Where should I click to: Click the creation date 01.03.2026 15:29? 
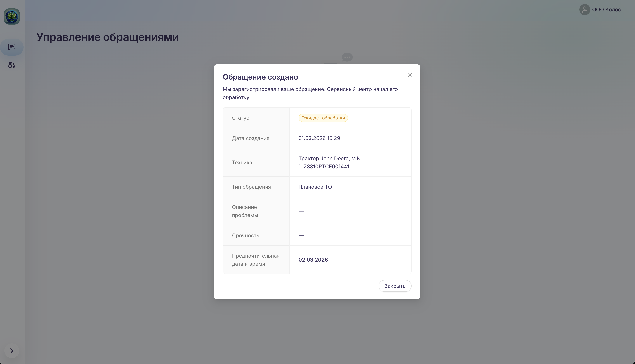tap(319, 138)
